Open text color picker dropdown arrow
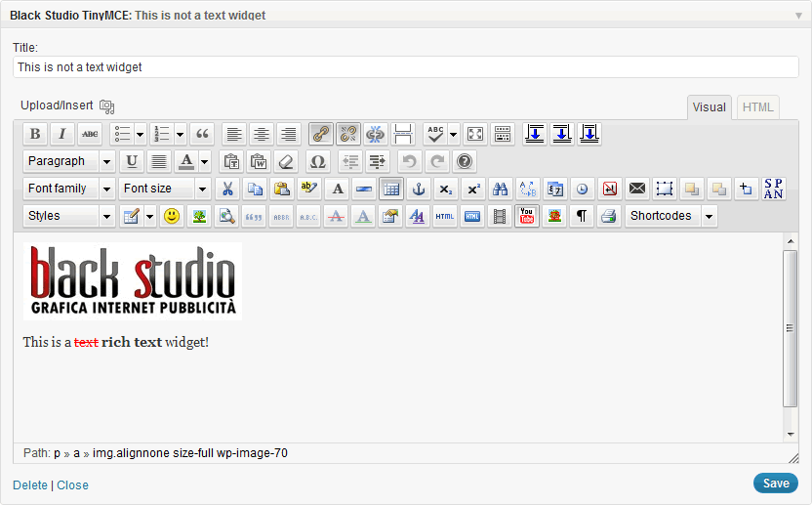Viewport: 812px width, 505px height. click(x=205, y=162)
